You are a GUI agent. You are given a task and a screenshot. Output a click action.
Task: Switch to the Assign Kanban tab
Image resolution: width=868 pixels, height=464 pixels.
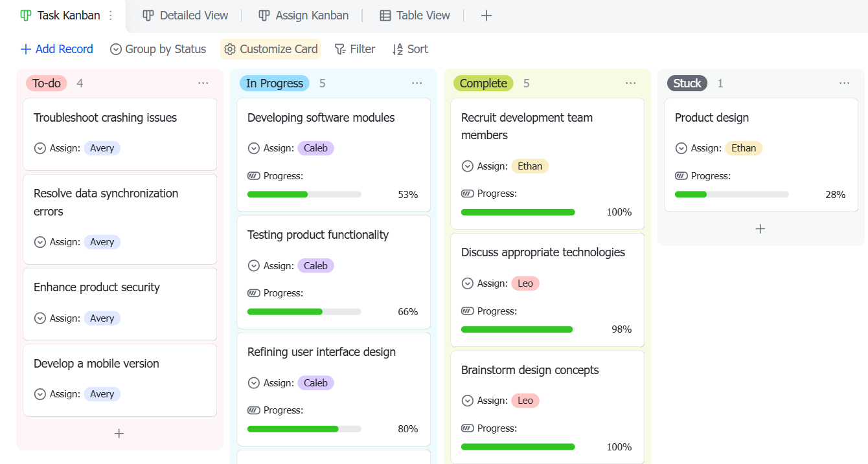click(x=303, y=16)
